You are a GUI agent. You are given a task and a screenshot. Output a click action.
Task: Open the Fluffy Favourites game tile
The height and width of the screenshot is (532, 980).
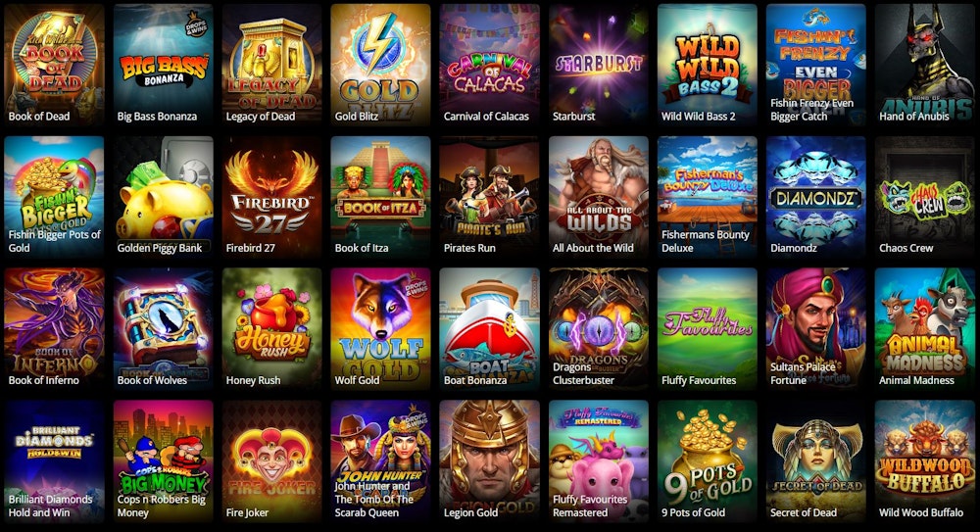click(708, 329)
